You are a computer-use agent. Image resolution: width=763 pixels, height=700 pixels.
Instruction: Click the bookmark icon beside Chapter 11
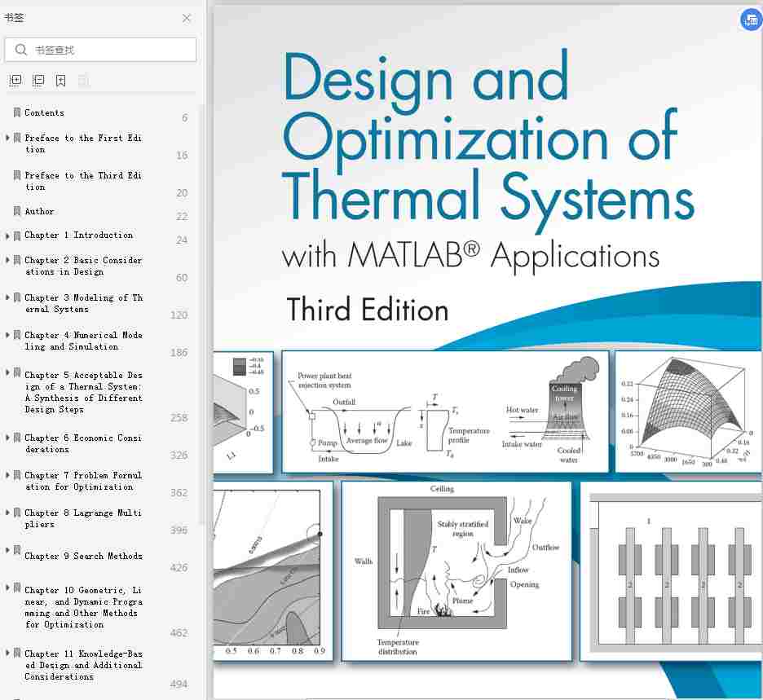coord(17,653)
